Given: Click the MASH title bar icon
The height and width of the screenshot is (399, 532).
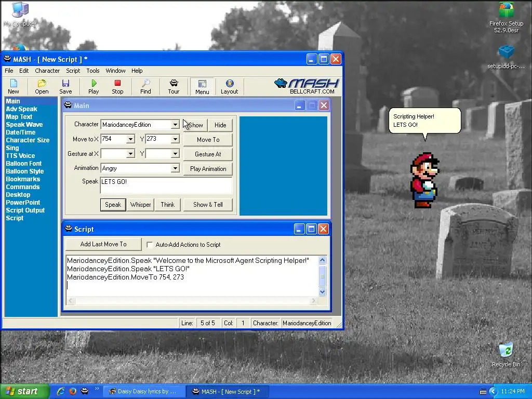Looking at the screenshot, I should click(7, 59).
